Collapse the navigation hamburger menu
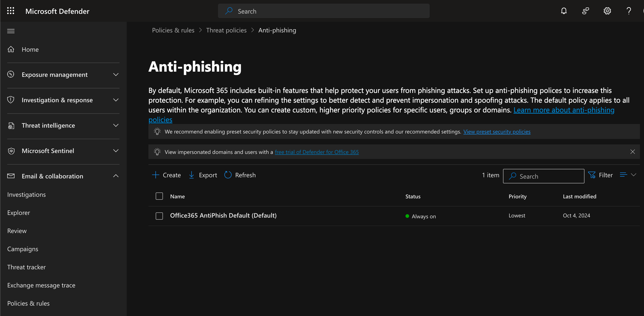644x316 pixels. [x=11, y=31]
